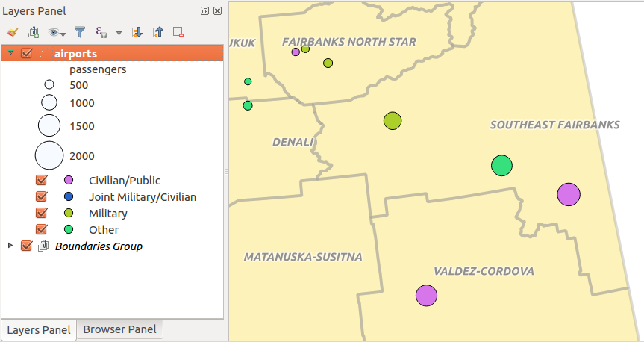Open the Layer Styling panel brush icon
The height and width of the screenshot is (342, 644).
(x=12, y=32)
